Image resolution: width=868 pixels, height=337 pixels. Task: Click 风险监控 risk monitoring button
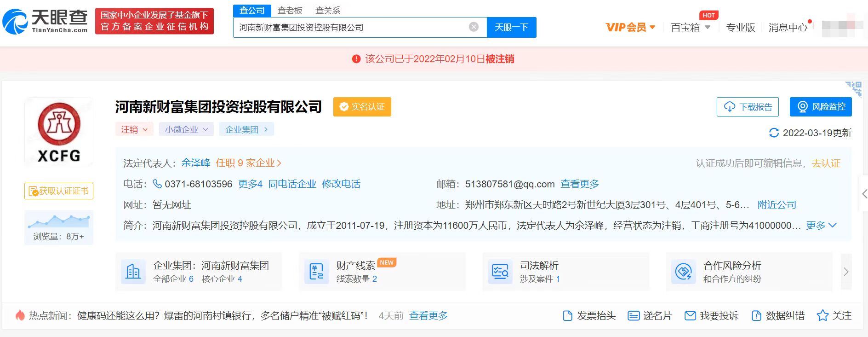click(x=821, y=107)
